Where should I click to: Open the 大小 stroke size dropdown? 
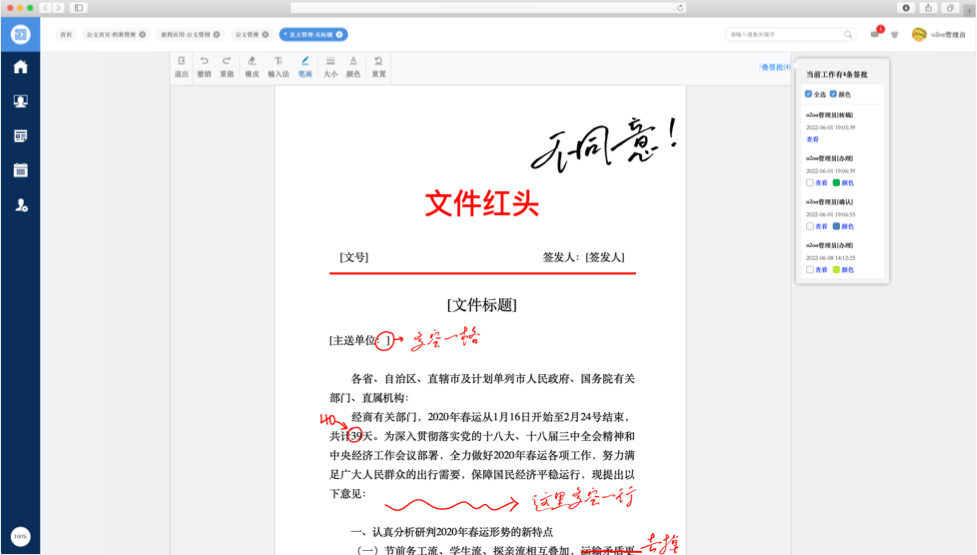(x=330, y=66)
